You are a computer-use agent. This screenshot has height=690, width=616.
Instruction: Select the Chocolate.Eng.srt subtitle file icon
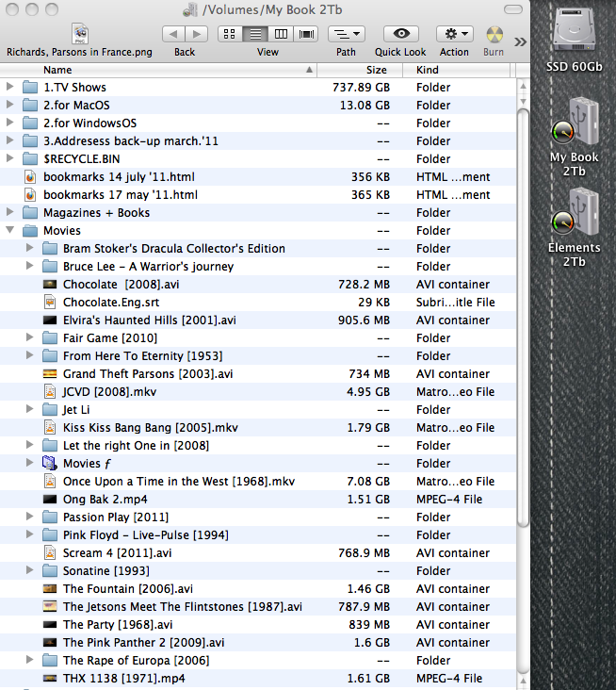point(50,303)
